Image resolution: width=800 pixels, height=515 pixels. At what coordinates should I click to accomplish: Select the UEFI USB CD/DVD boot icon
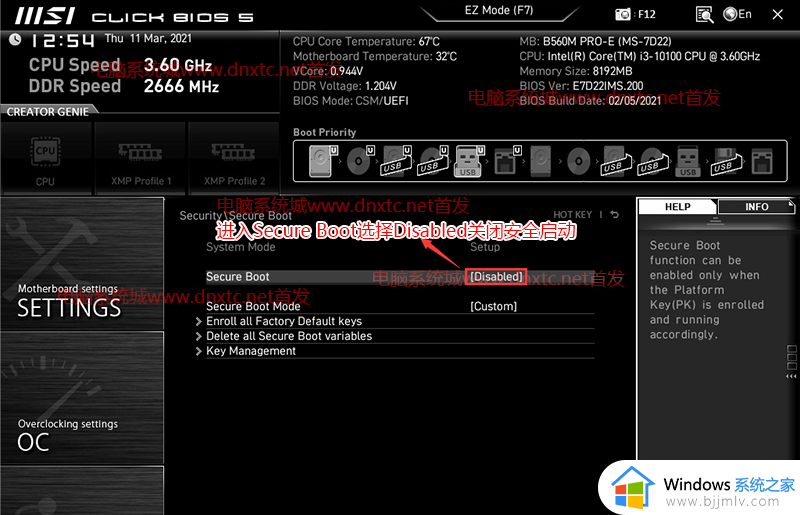coord(433,161)
